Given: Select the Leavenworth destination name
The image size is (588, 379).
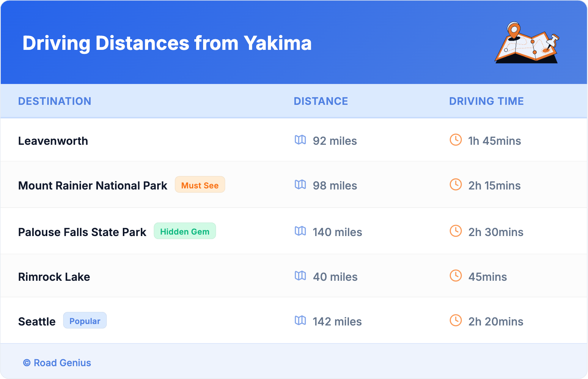Looking at the screenshot, I should (x=53, y=141).
